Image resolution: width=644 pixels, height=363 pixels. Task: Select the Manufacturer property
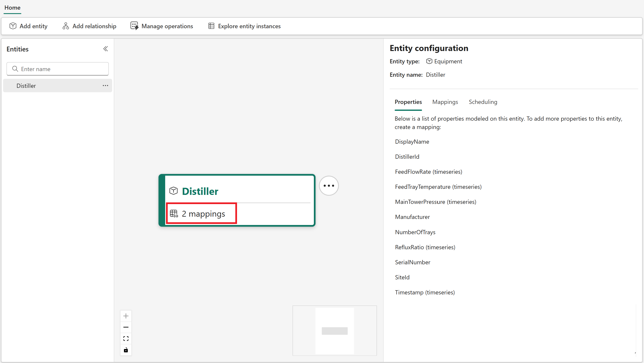(412, 217)
